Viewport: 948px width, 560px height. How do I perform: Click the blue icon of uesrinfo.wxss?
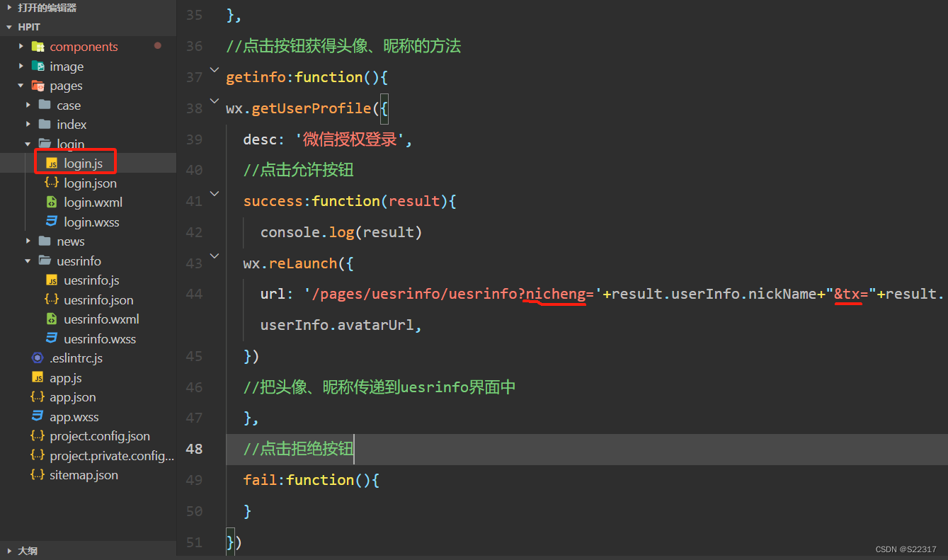tap(52, 338)
